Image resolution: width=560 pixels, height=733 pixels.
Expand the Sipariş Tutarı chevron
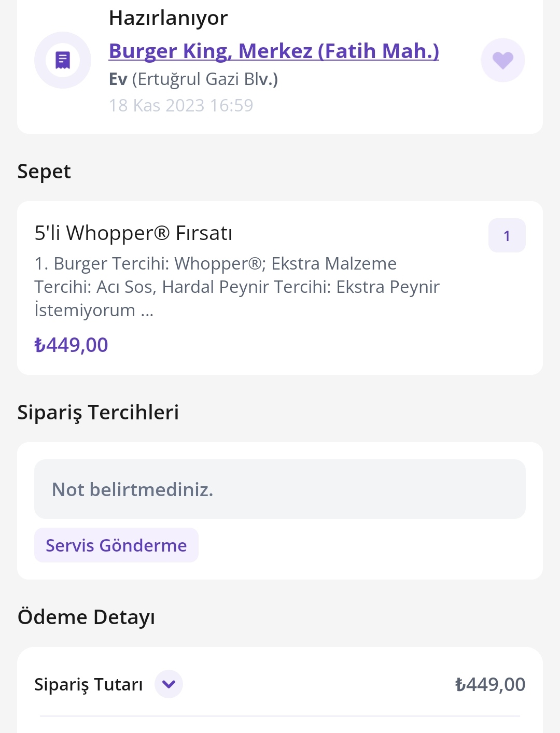[x=169, y=684]
